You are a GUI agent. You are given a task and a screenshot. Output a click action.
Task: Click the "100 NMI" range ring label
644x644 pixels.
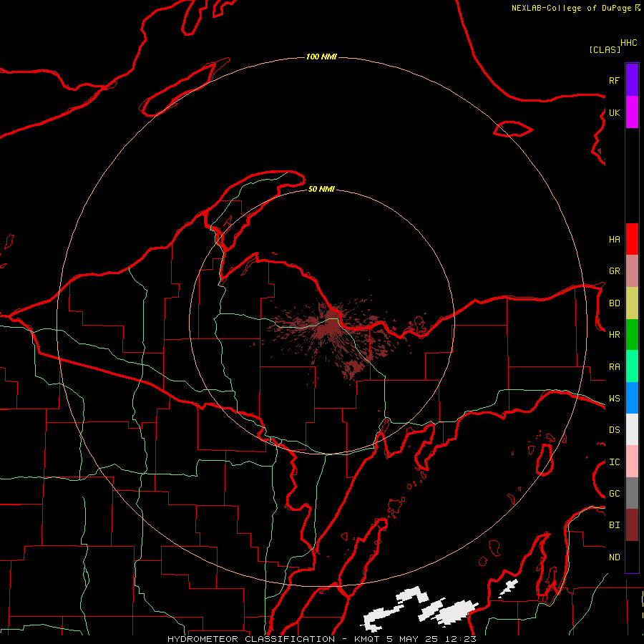(321, 57)
